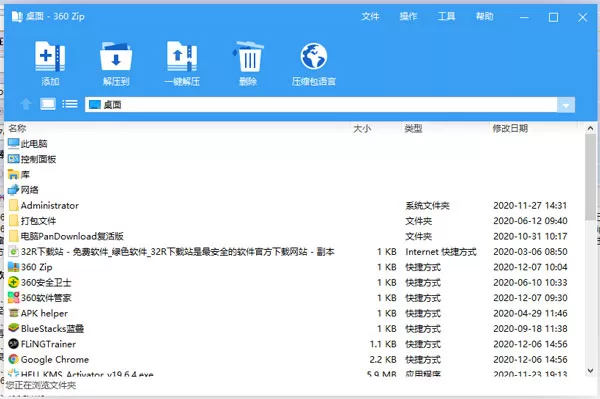Viewport: 600px width, 399px height.
Task: Click in the 桌面 address path field
Action: [x=321, y=105]
